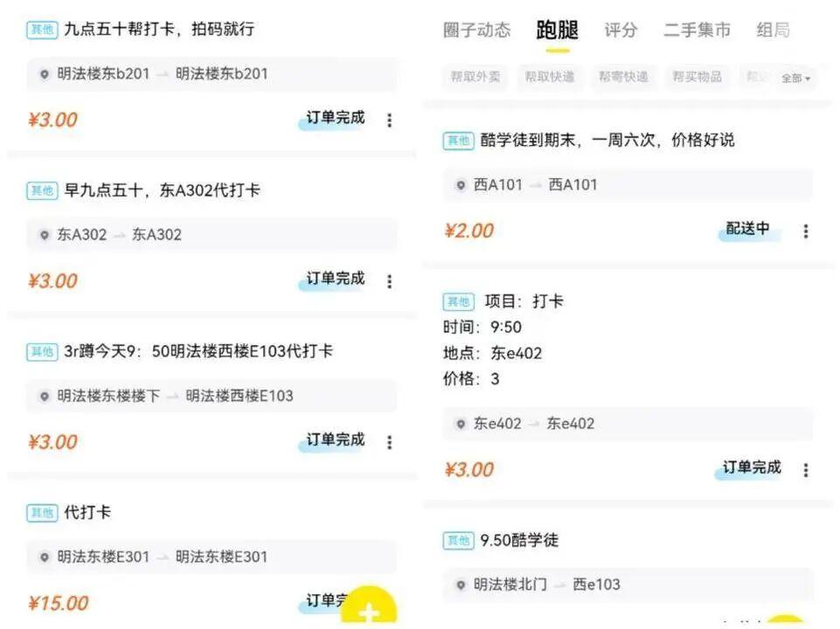Viewport: 840px width, 629px height.
Task: Click the location pin beside 西A101
Action: coord(461,185)
